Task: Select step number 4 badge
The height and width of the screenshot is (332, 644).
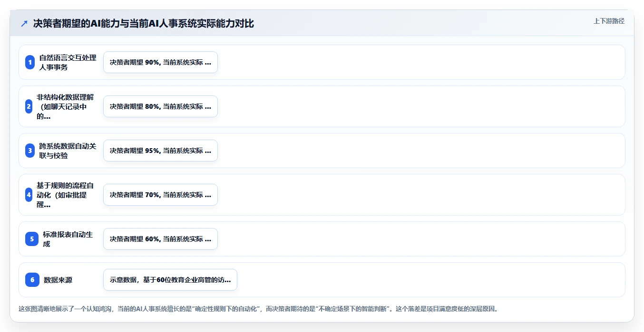Action: click(29, 195)
